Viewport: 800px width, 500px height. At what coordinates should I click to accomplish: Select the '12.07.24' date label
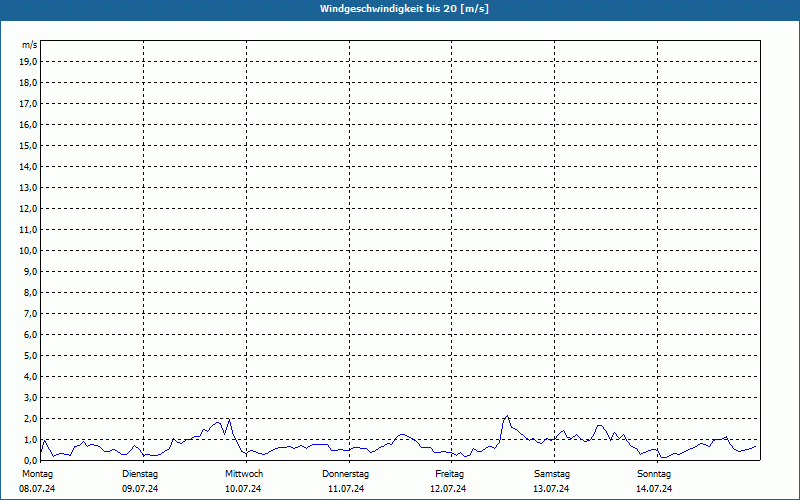point(448,489)
